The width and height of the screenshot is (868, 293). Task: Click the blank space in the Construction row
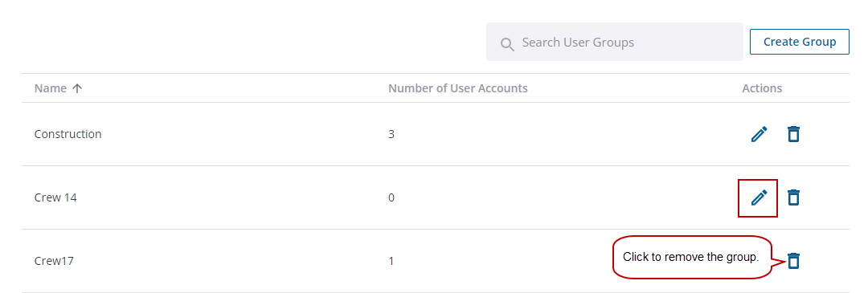[x=554, y=134]
